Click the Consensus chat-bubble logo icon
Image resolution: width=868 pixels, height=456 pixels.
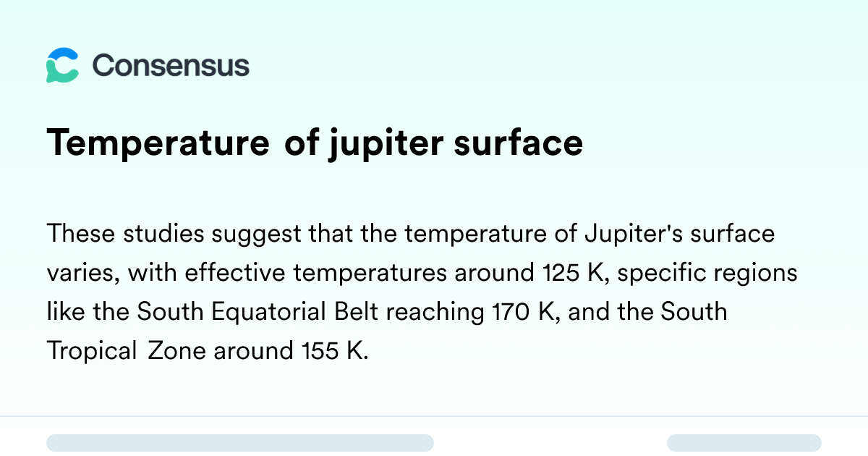pos(62,66)
